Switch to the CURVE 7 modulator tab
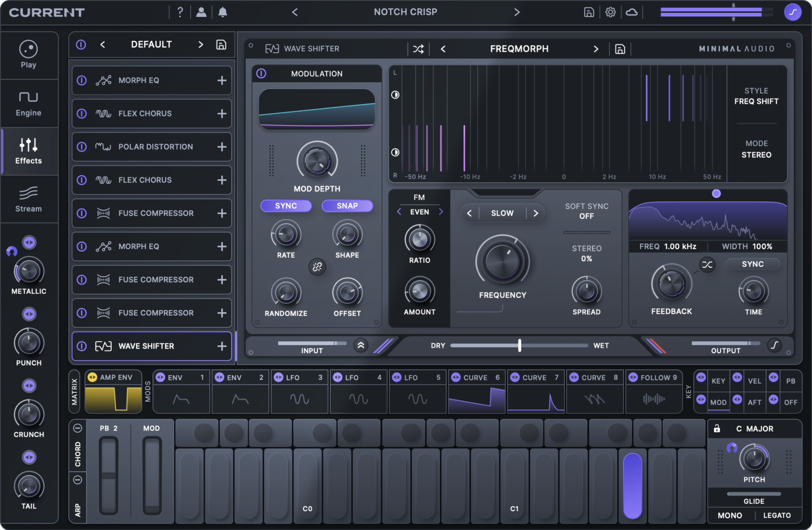The image size is (812, 530). point(535,377)
